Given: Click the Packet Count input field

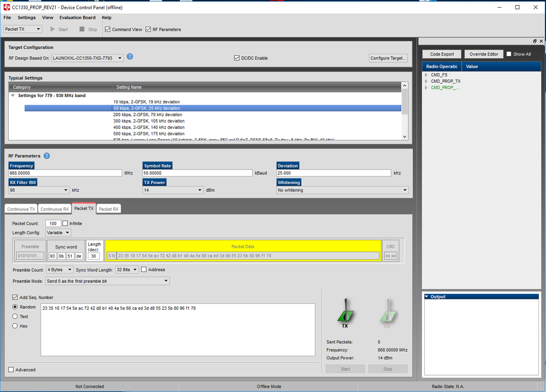Looking at the screenshot, I should pyautogui.click(x=53, y=223).
